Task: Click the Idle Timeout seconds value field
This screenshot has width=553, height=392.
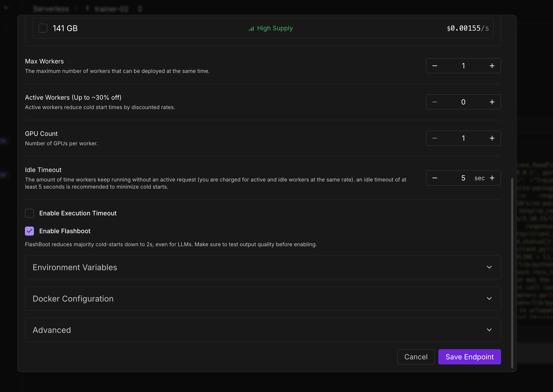Action: pyautogui.click(x=463, y=178)
